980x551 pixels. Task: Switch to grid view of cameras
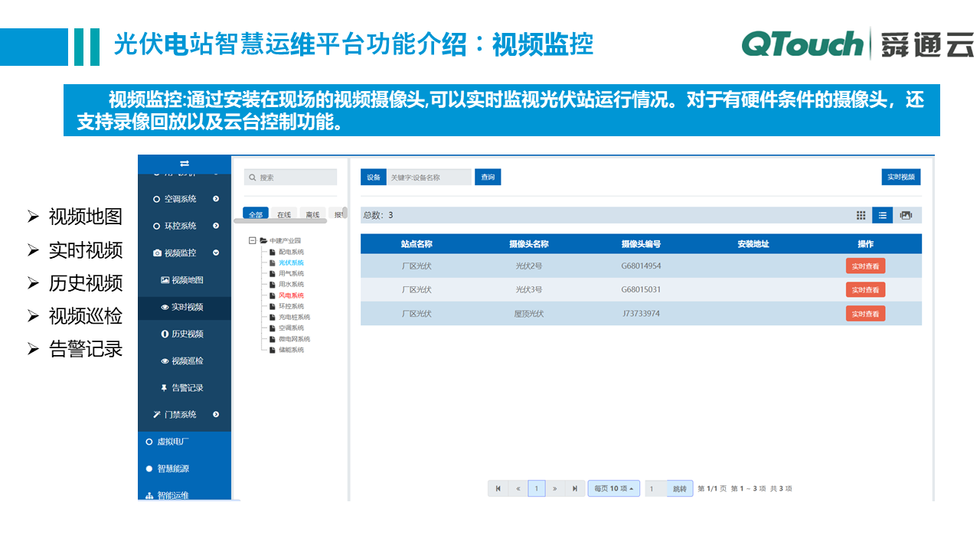tap(861, 215)
